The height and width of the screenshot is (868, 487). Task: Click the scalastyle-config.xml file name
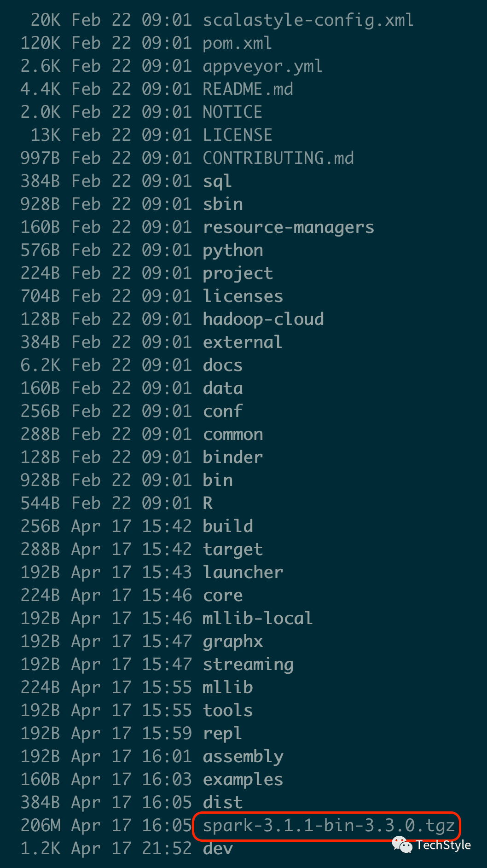point(308,20)
